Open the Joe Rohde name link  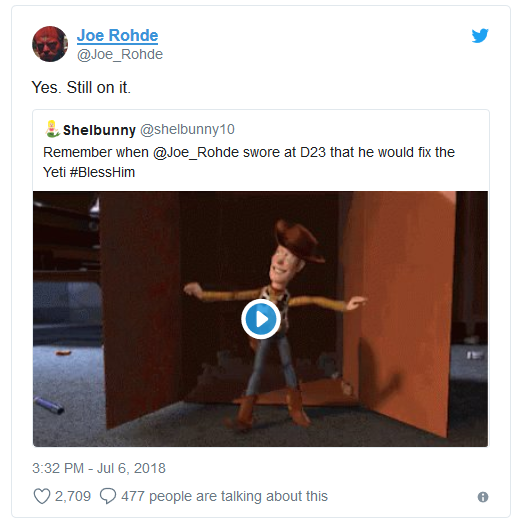117,35
